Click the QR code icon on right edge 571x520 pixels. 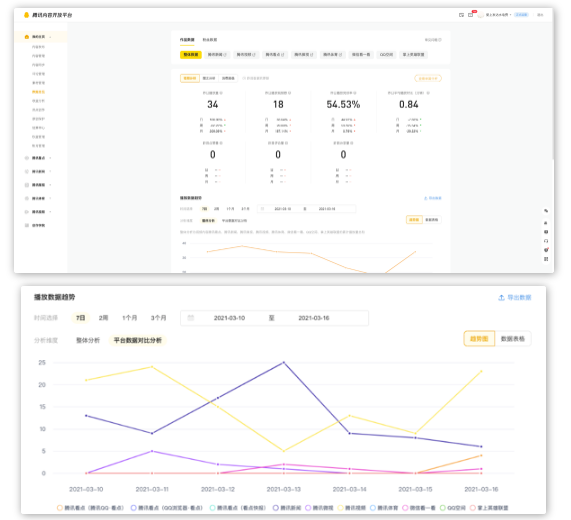coord(546,259)
